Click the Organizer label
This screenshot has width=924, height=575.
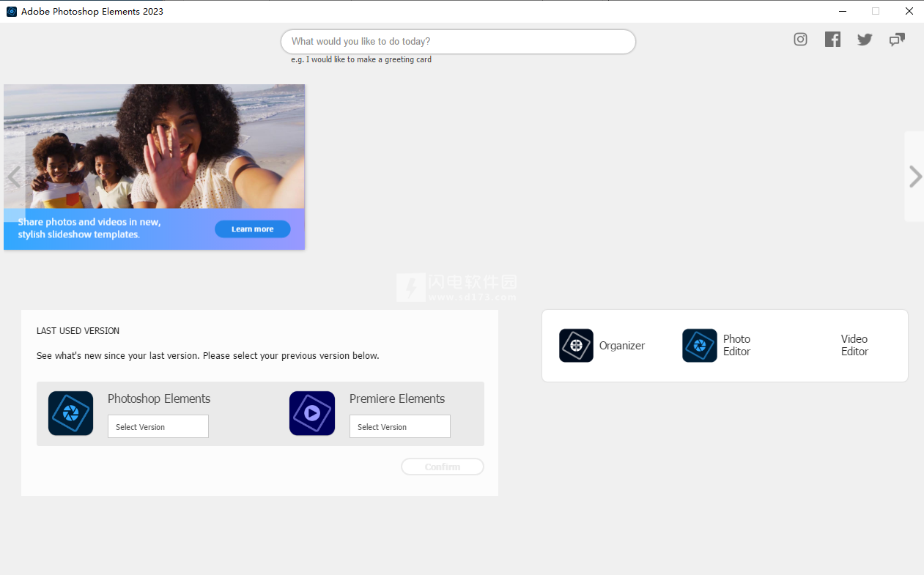click(x=622, y=346)
